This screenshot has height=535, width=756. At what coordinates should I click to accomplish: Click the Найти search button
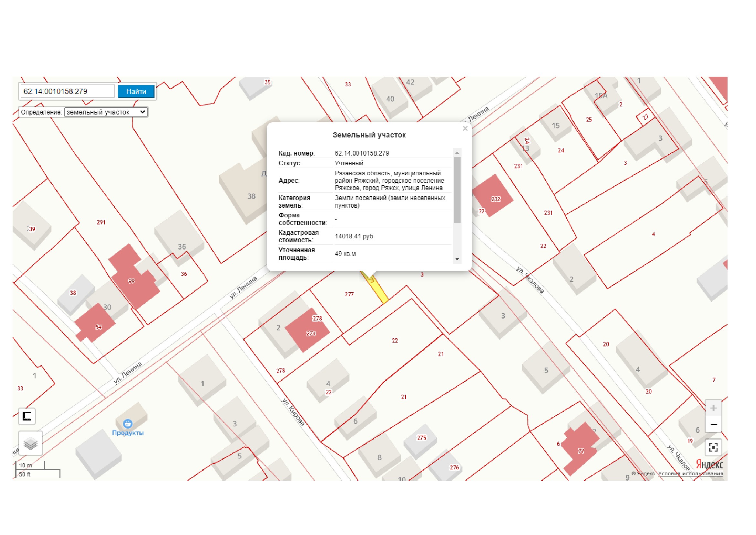point(136,91)
